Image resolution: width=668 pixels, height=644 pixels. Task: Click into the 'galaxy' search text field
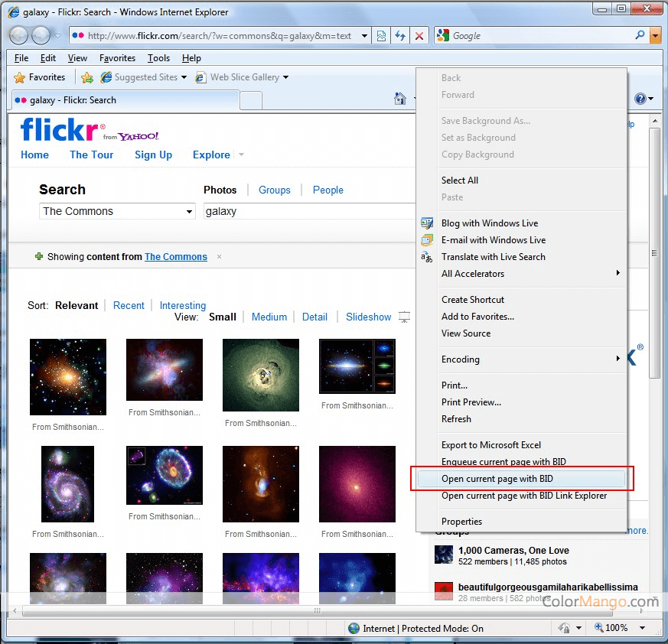pyautogui.click(x=306, y=212)
